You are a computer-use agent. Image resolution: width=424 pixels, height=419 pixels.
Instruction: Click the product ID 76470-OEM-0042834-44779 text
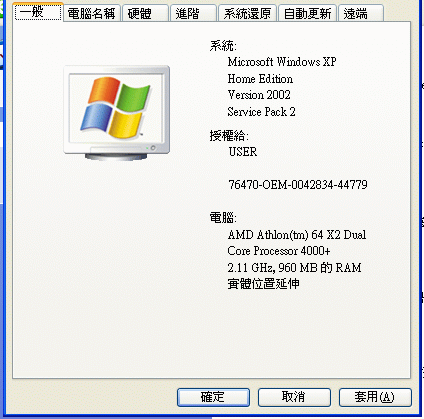pos(298,185)
